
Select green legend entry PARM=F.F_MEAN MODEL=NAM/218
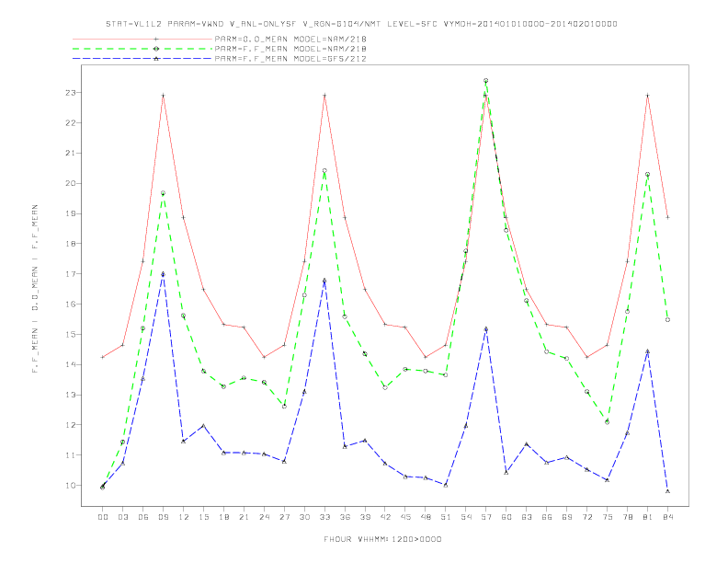click(x=290, y=49)
